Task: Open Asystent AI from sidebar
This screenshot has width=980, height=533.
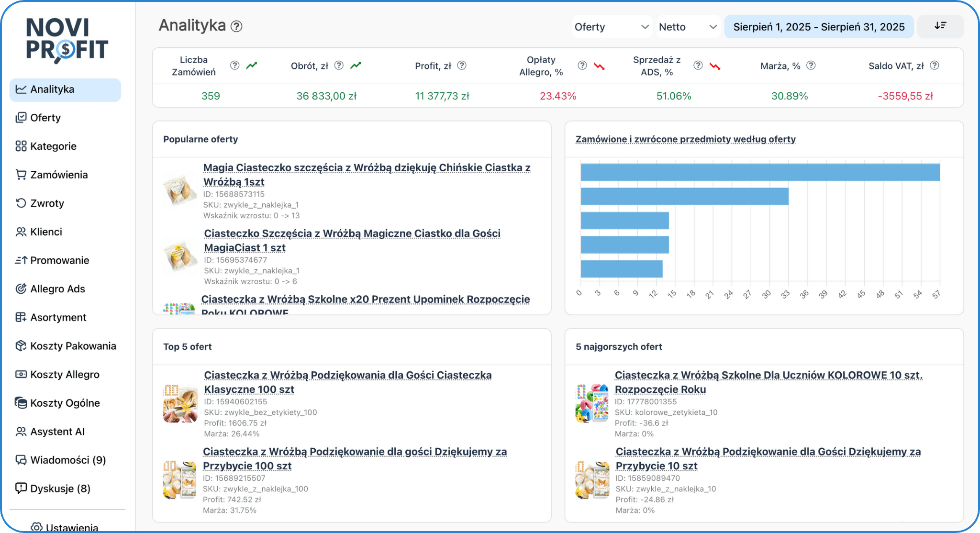Action: [57, 432]
